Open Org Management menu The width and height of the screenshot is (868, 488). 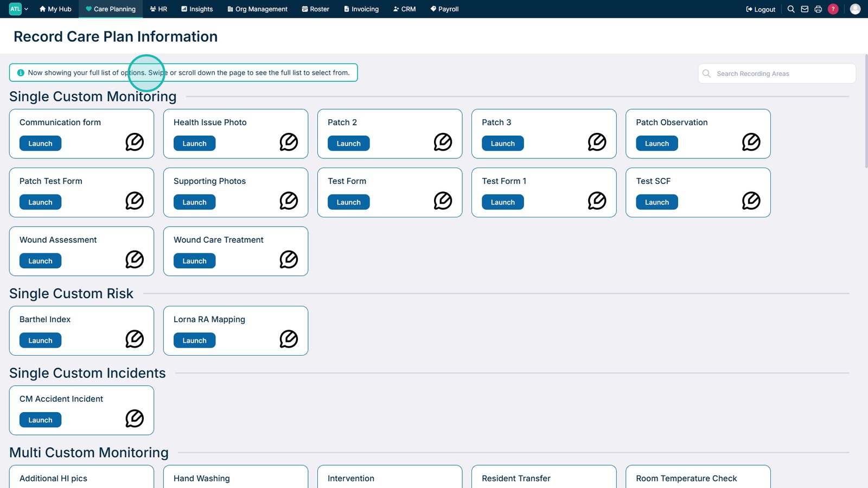[x=258, y=9]
